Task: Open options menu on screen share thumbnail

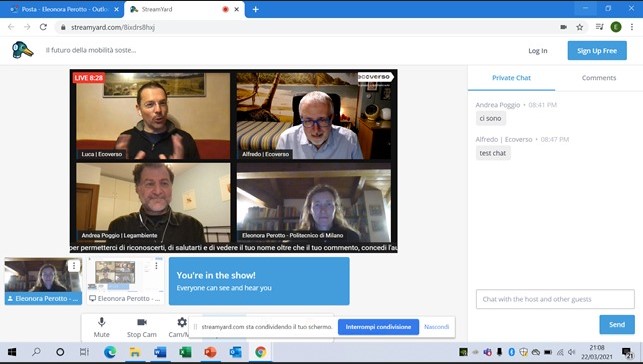Action: pyautogui.click(x=156, y=266)
